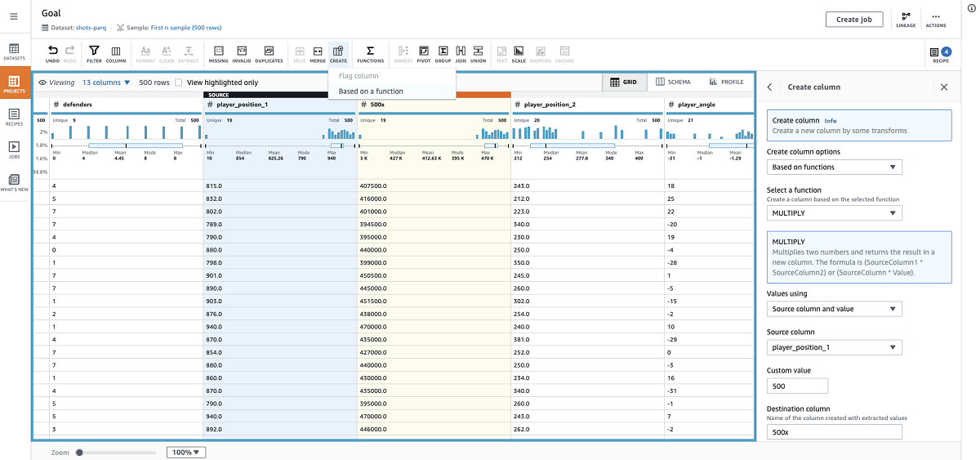Open the Lineage view

(x=906, y=20)
